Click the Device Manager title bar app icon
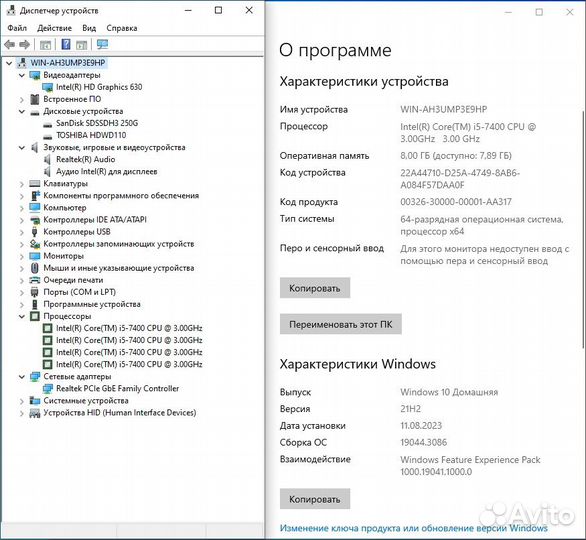Viewport: 586px width, 540px height. [x=12, y=10]
